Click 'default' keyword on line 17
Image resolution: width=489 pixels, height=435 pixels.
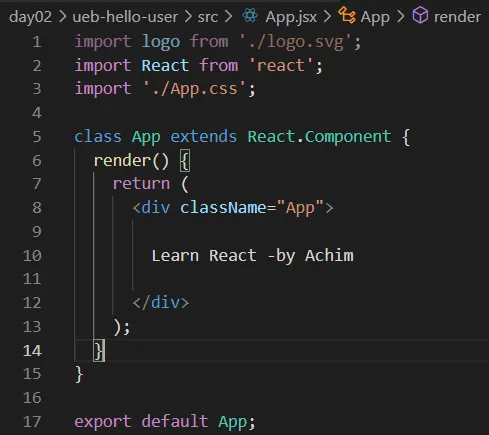[175, 421]
